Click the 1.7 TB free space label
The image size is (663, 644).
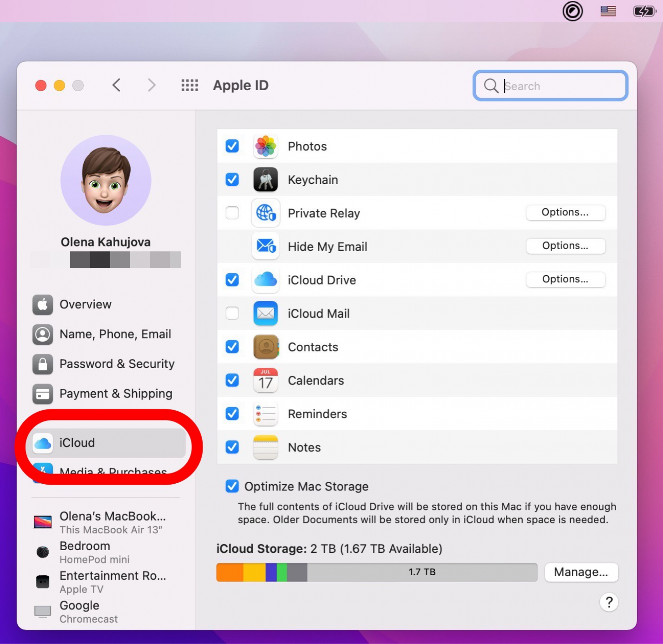pyautogui.click(x=422, y=572)
